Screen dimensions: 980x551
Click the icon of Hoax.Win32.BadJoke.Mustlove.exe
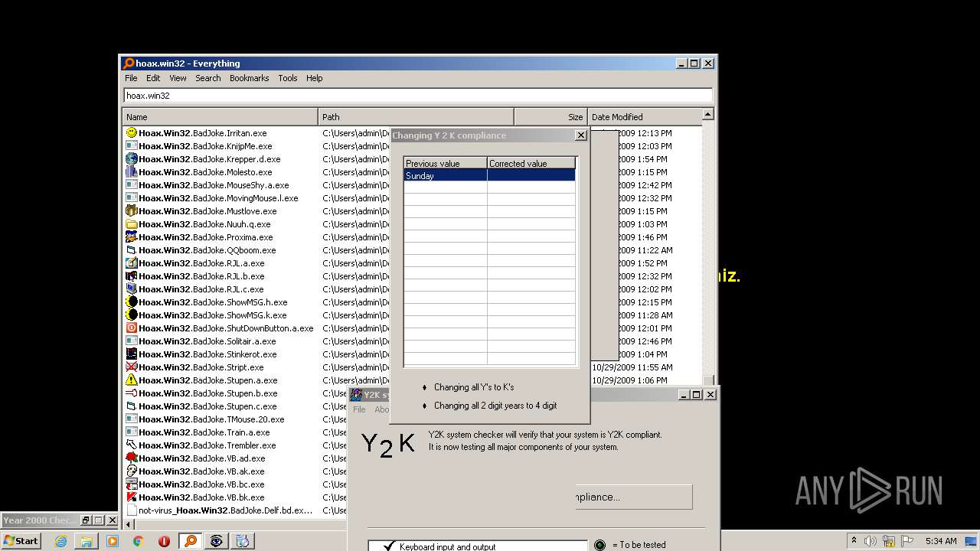[132, 211]
